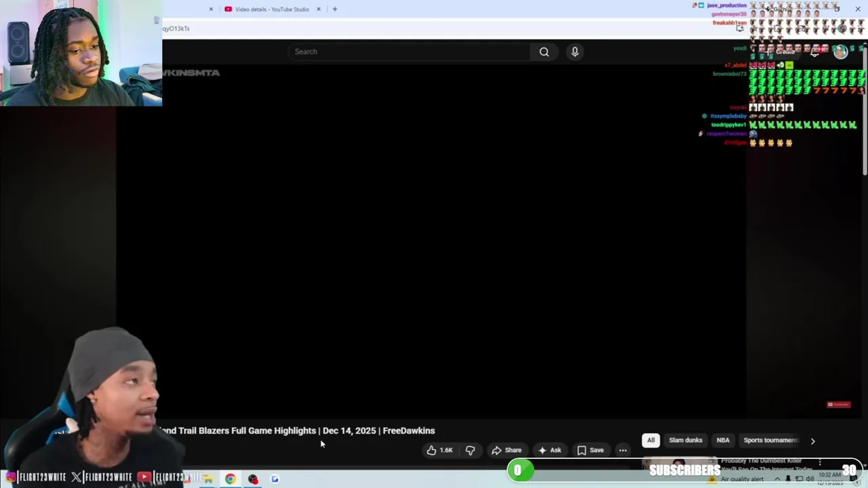Like the video showing 1.6K likes
868x488 pixels.
(439, 450)
